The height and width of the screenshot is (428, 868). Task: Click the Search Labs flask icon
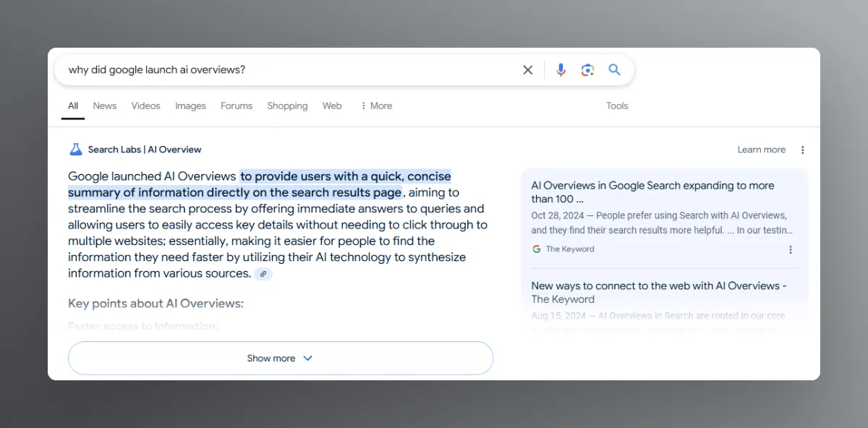[x=75, y=150]
